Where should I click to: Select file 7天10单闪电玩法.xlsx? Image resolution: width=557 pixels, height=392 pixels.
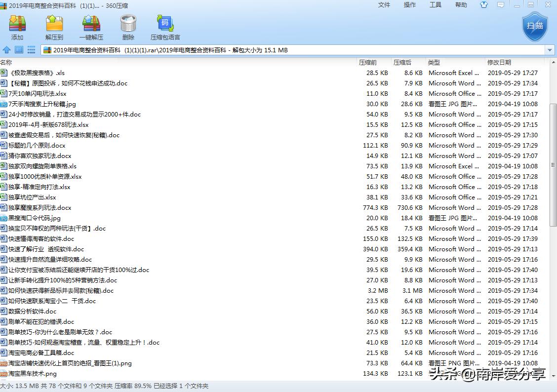point(38,94)
